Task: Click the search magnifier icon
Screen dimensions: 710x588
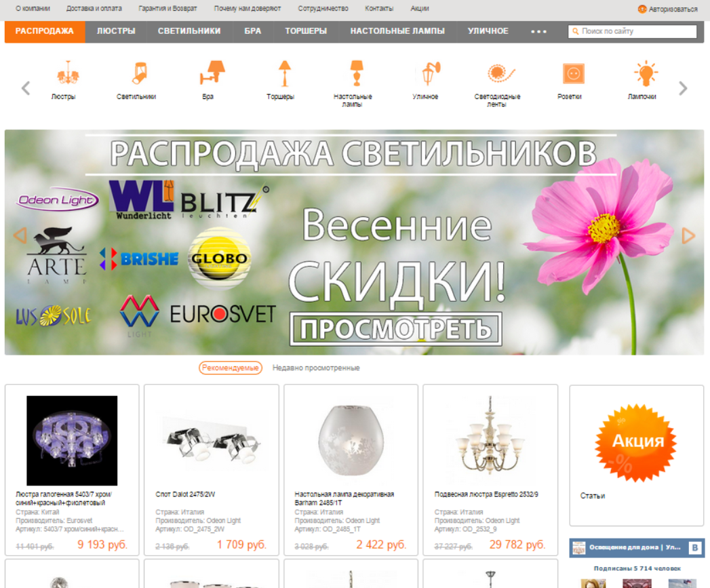Action: 575,31
